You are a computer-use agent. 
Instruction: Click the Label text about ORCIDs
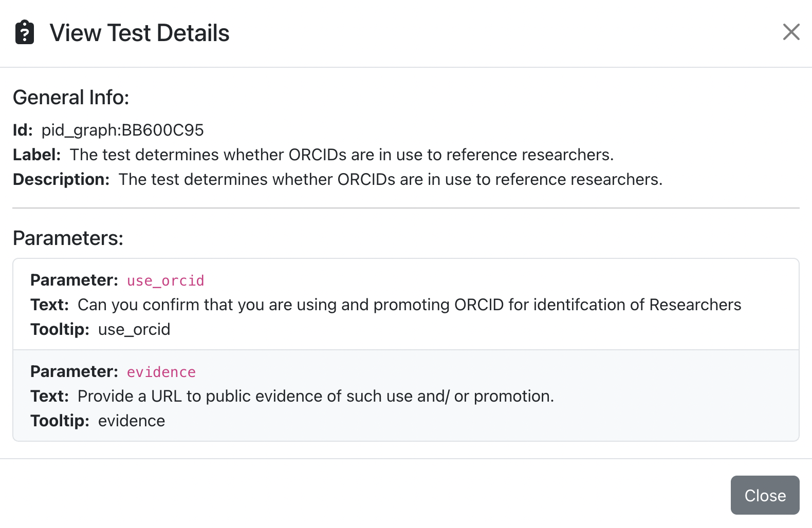pos(342,155)
